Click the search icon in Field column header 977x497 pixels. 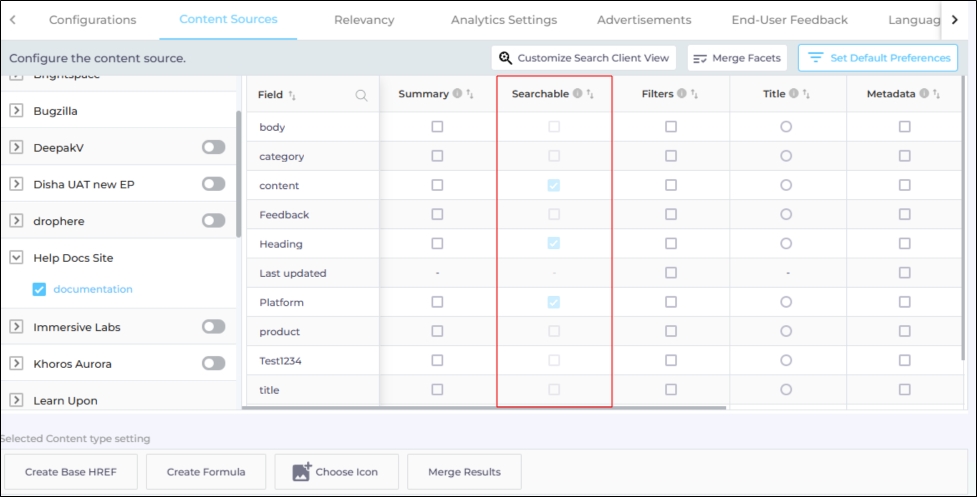click(x=361, y=95)
